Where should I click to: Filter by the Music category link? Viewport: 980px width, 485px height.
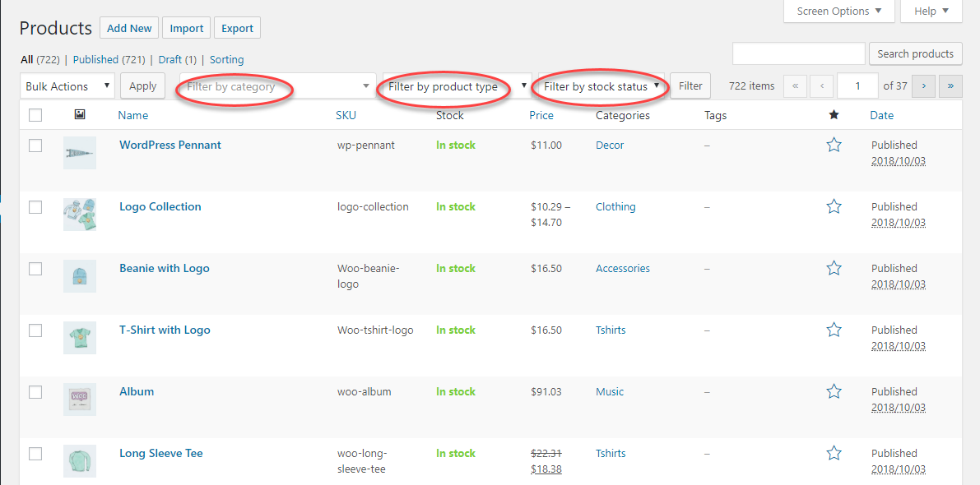coord(610,391)
